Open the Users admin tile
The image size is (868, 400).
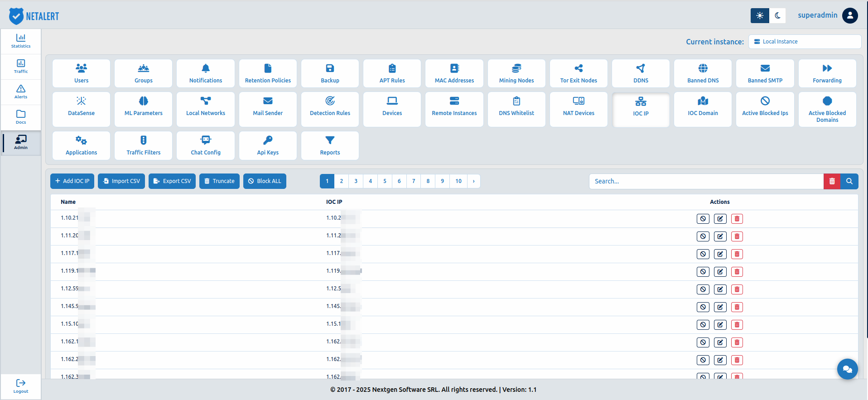point(81,73)
